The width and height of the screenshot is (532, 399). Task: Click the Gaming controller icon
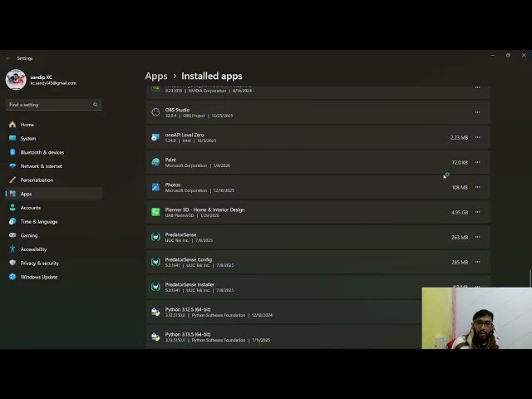pyautogui.click(x=12, y=235)
